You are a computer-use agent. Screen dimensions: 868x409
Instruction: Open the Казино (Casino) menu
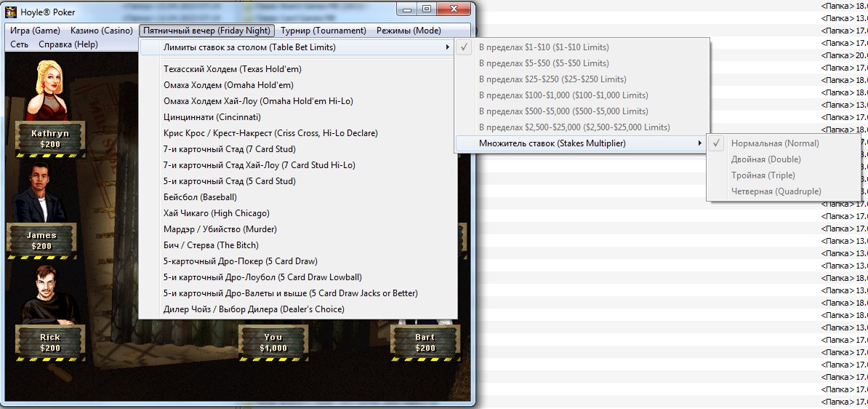[x=101, y=31]
